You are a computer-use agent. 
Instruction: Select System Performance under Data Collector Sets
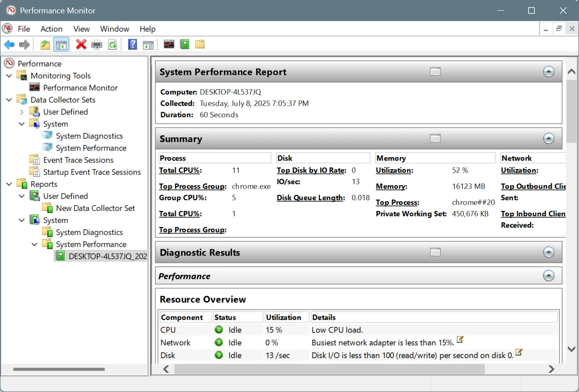click(91, 148)
